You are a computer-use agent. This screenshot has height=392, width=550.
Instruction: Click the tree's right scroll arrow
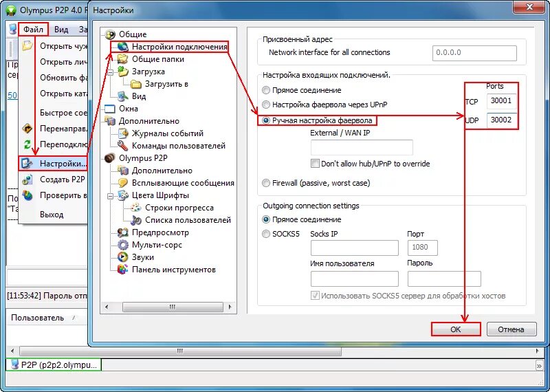click(230, 307)
